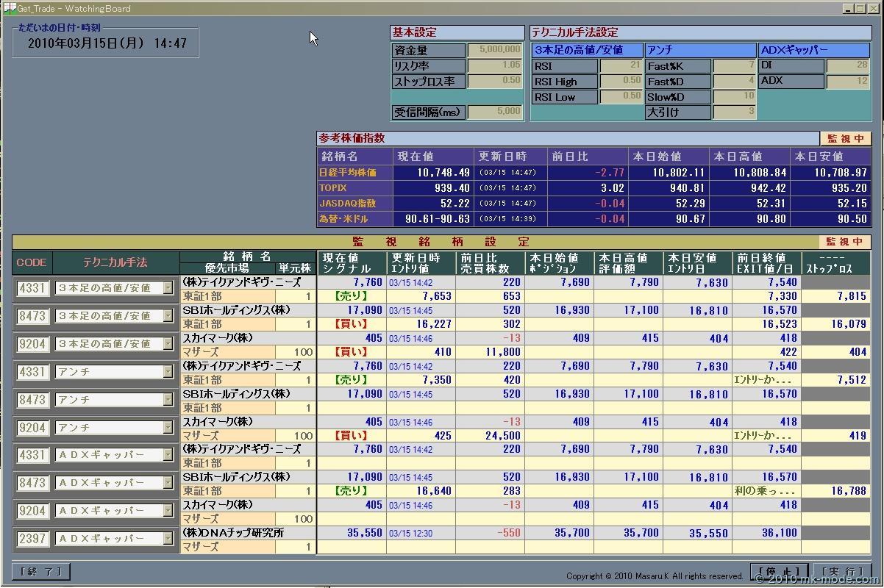
Task: Click the 2397 stock code field
Action: [x=32, y=539]
